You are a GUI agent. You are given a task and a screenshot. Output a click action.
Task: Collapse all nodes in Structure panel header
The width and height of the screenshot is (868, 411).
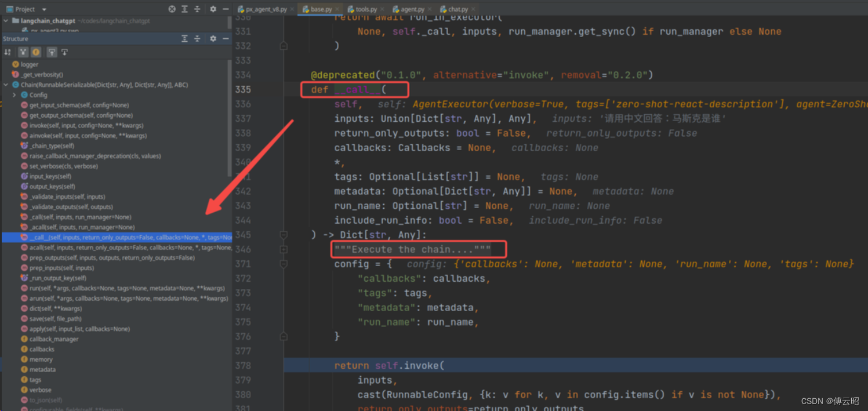tap(197, 38)
